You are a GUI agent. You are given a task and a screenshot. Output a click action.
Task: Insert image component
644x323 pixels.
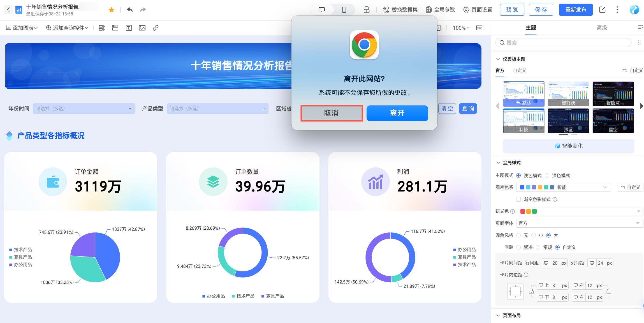click(142, 28)
